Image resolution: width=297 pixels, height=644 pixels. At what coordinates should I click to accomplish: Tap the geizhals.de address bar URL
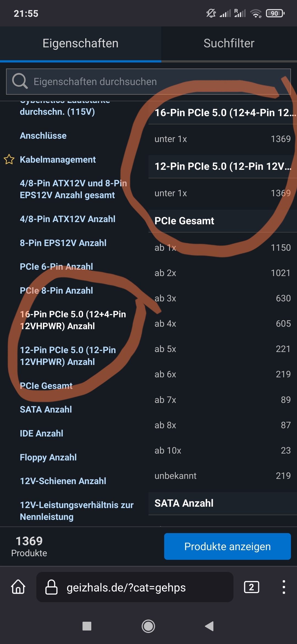(x=126, y=588)
